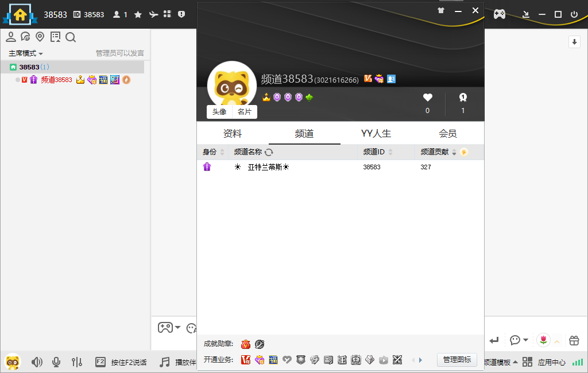Viewport: 588px width, 373px height.
Task: Select the 38583 root channel row
Action: 72,67
